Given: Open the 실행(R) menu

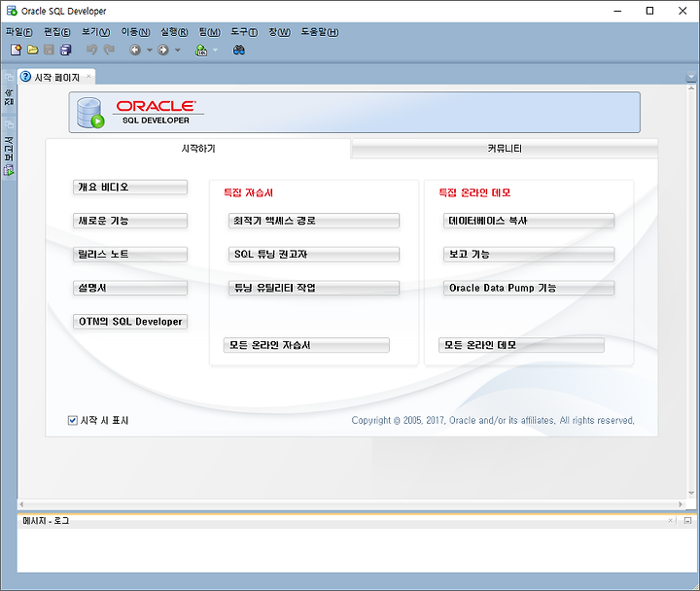Looking at the screenshot, I should pyautogui.click(x=174, y=32).
